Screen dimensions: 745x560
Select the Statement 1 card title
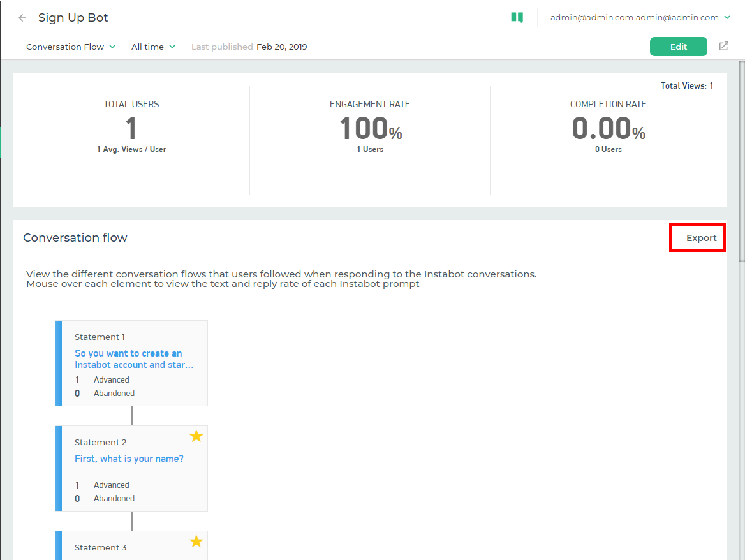click(x=100, y=337)
